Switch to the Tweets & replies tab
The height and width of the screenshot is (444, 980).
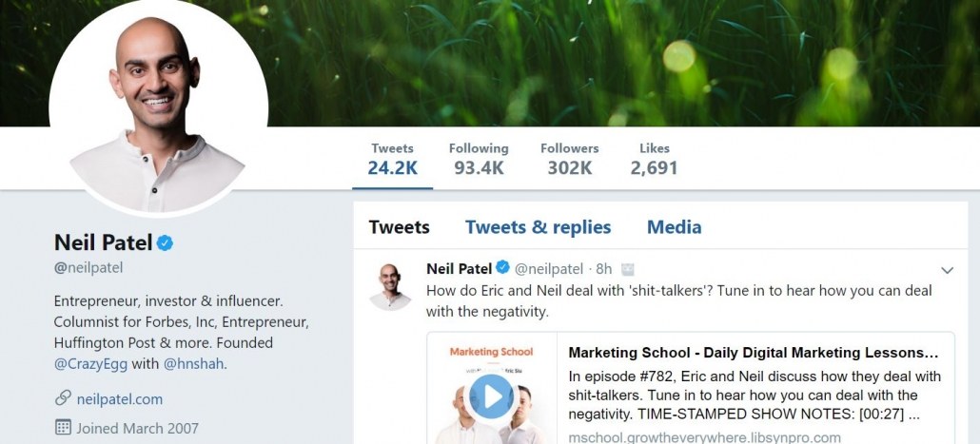(x=538, y=227)
